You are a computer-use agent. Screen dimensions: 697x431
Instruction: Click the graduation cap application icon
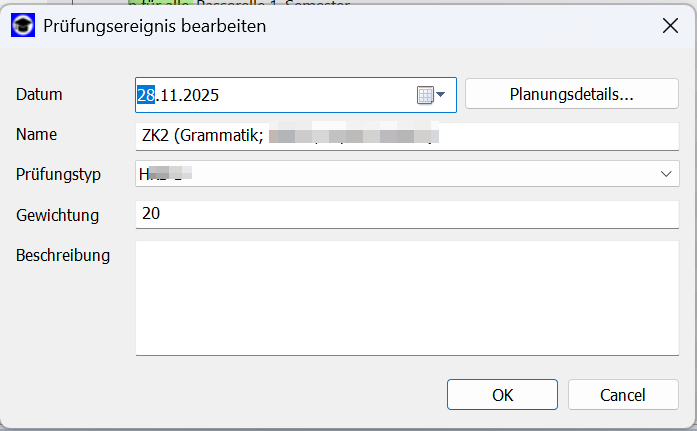point(23,25)
